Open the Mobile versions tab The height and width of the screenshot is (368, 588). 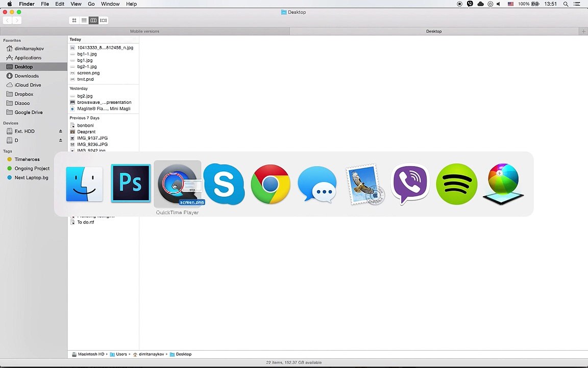tap(145, 31)
